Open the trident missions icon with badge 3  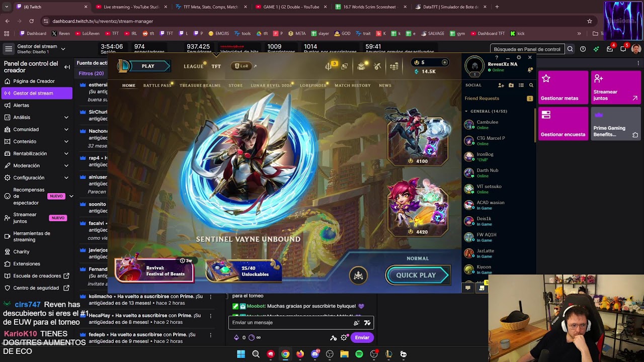pos(329,66)
